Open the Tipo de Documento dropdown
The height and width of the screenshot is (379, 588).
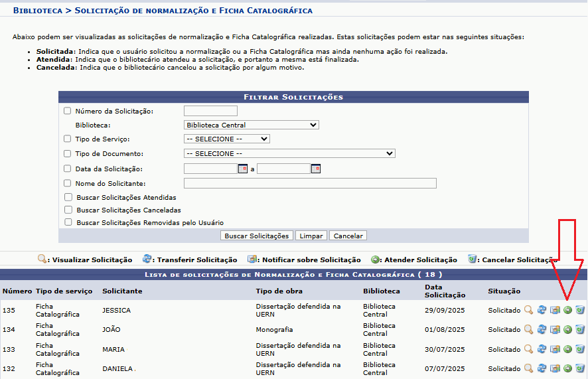[x=289, y=153]
